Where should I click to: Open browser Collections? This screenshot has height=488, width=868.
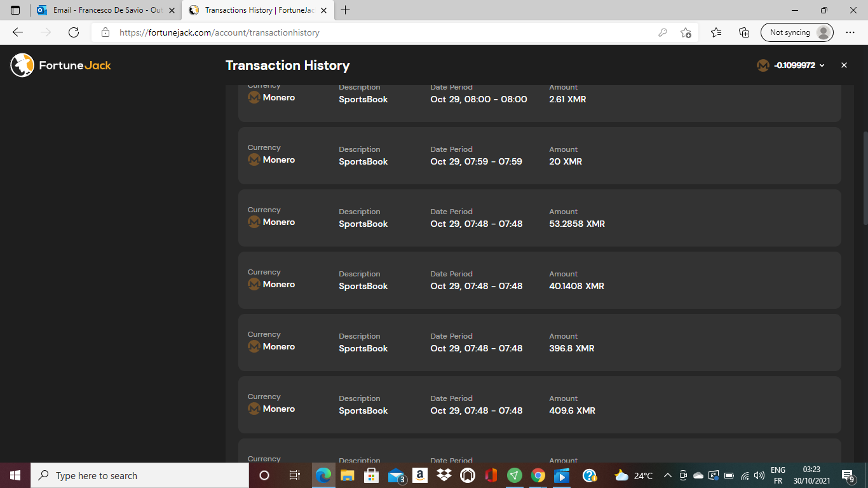(744, 32)
